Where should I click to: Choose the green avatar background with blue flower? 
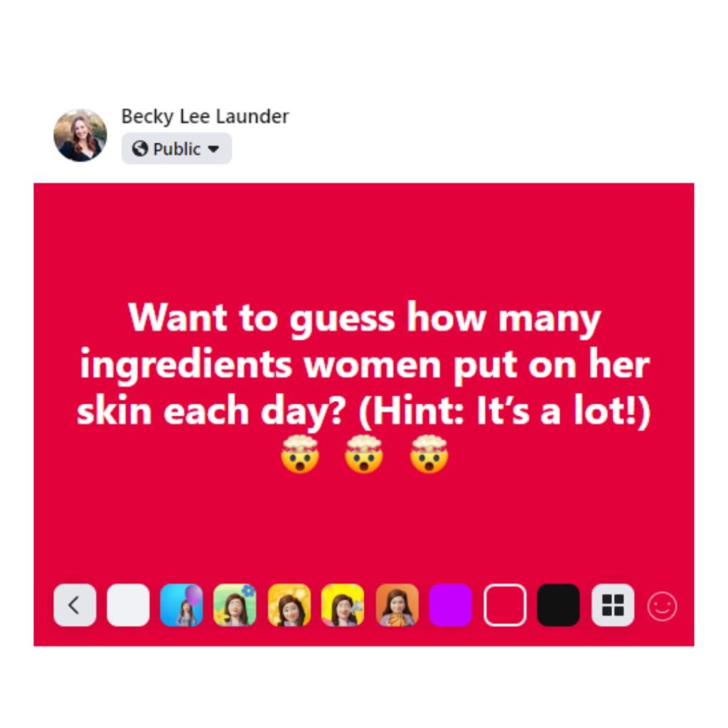pyautogui.click(x=235, y=605)
